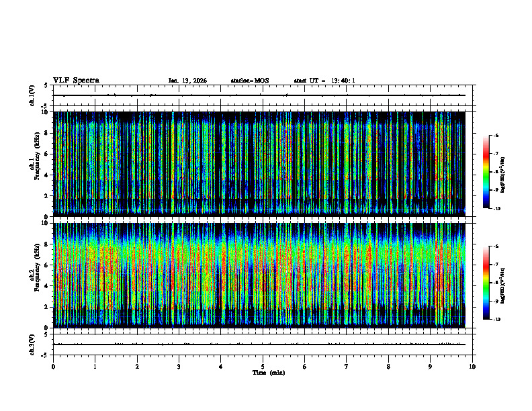Screen dimensions: 532x411
Task: Click inside the ch.1 spectrogram panel
Action: tap(259, 164)
